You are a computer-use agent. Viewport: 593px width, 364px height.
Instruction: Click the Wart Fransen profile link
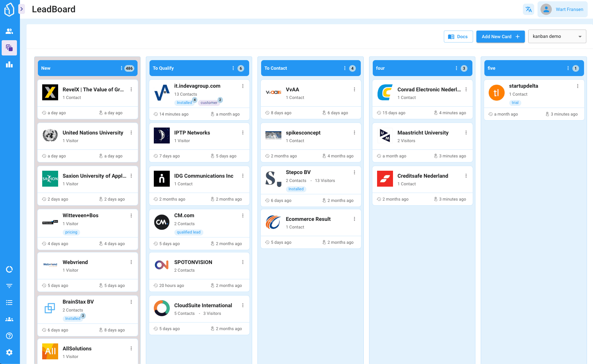pos(569,9)
